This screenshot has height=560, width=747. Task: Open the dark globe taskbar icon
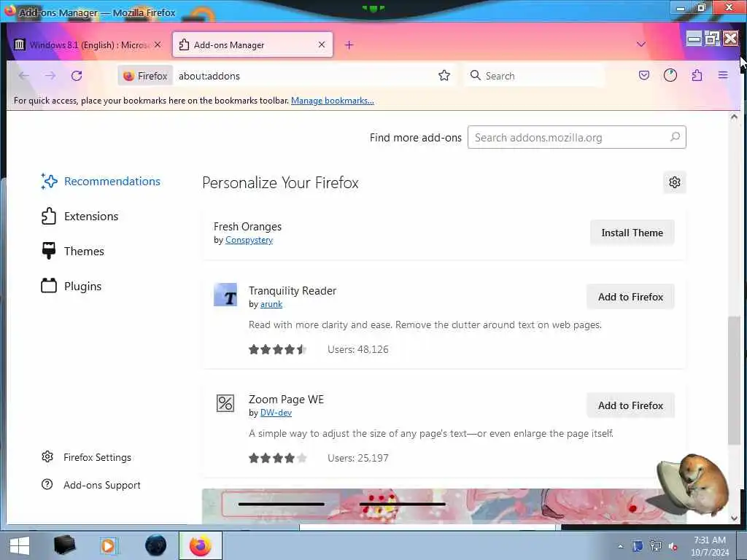click(155, 545)
